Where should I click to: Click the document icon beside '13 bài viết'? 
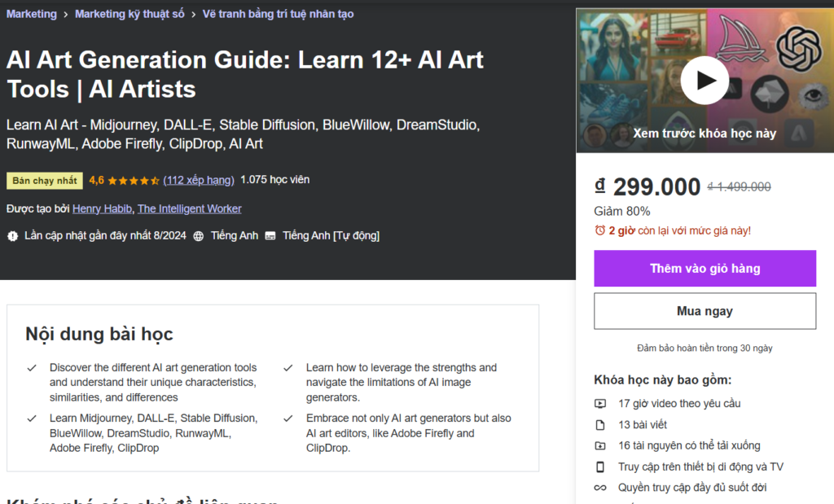click(600, 424)
